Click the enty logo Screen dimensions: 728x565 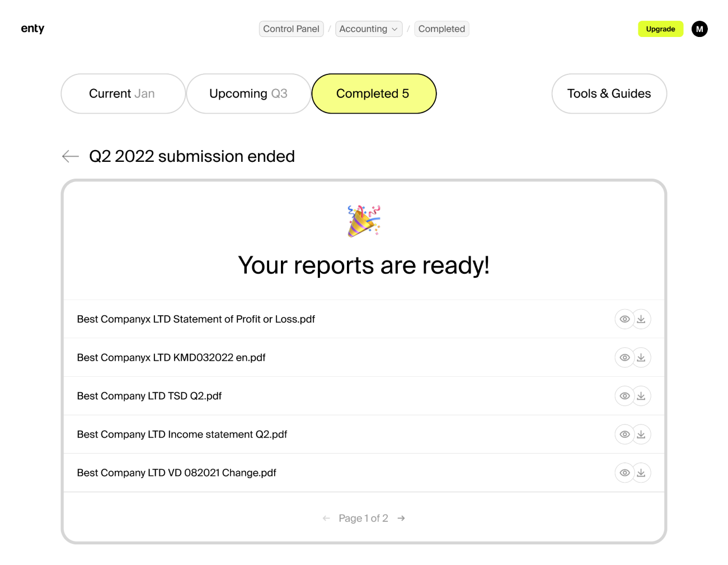point(32,29)
